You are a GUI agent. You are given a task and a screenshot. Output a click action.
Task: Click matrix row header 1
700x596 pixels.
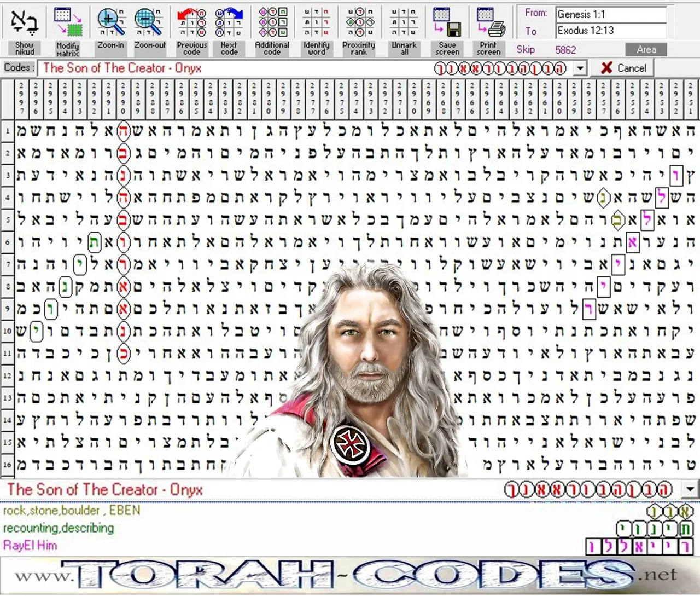point(8,131)
